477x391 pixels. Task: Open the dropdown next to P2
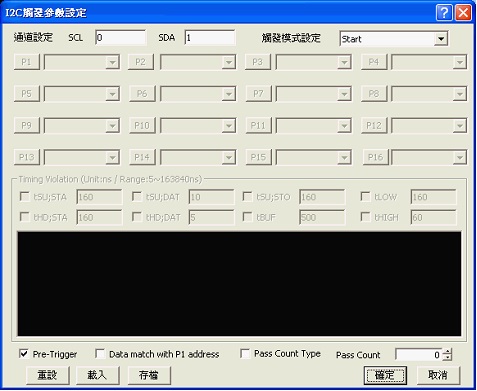point(229,62)
